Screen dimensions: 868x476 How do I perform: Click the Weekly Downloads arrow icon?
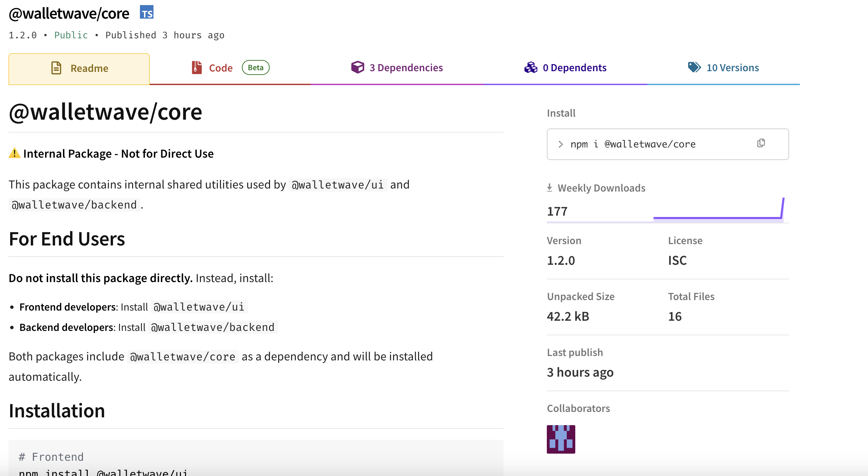[x=550, y=187]
